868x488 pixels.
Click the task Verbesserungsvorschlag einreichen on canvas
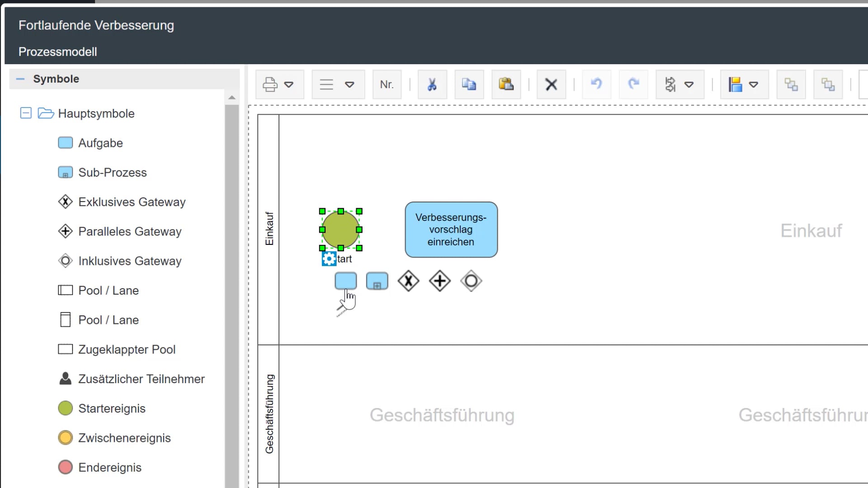click(451, 230)
